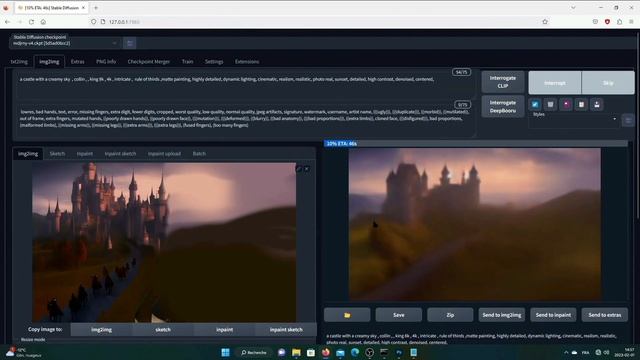Reload the page with browser refresh icon
Viewport: 640px width, 360px height.
31,22
